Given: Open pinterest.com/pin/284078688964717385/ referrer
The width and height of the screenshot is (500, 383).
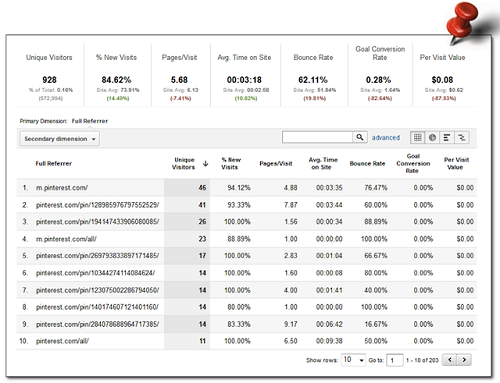Looking at the screenshot, I should click(98, 324).
